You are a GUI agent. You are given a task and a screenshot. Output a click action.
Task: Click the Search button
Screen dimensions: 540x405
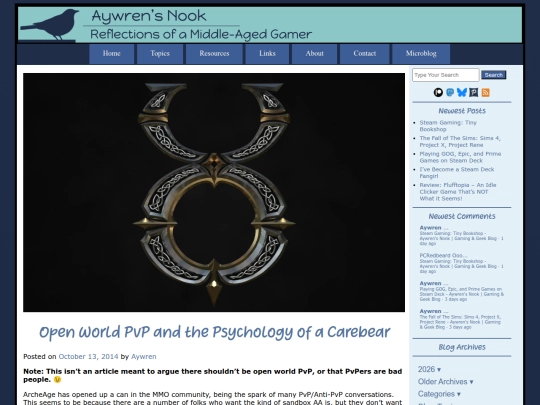494,75
